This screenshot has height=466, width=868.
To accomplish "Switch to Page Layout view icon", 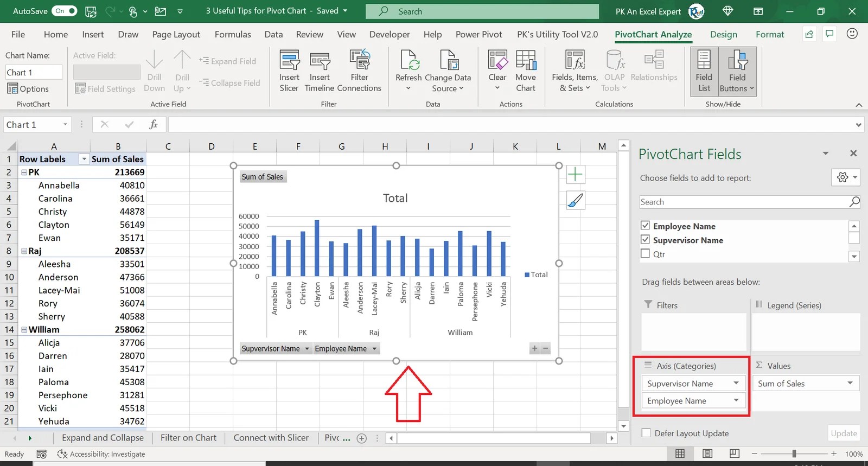I will point(707,454).
